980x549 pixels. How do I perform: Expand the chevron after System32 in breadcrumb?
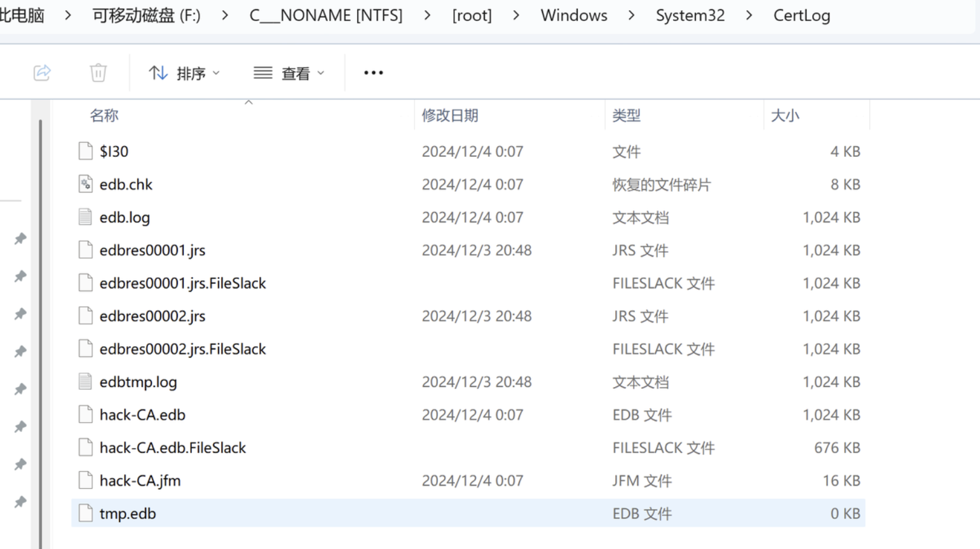[749, 15]
